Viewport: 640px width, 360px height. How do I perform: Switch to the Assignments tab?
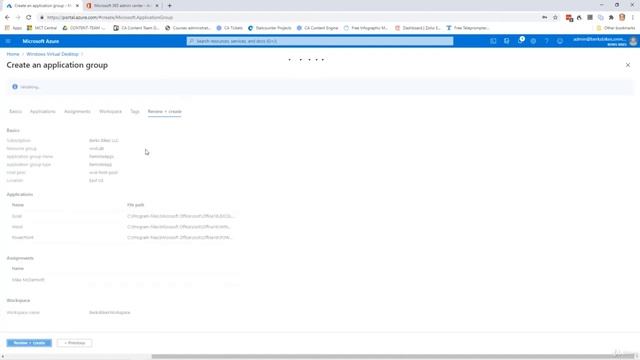click(77, 111)
